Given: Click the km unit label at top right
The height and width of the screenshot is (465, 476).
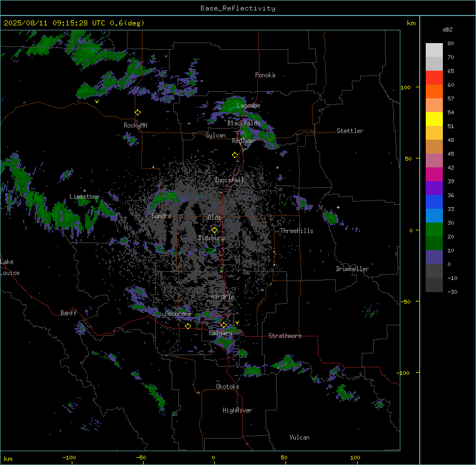Looking at the screenshot, I should [411, 23].
